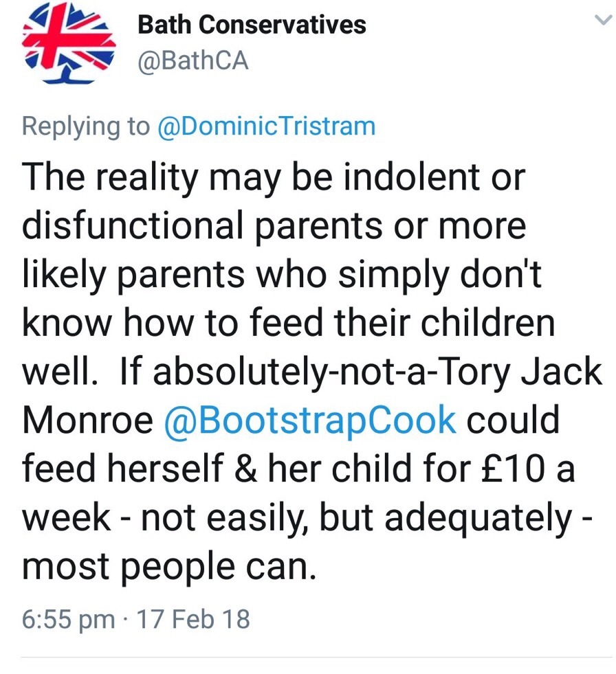The image size is (616, 674).
Task: Tap the 'Replying to' label
Action: pos(85,126)
